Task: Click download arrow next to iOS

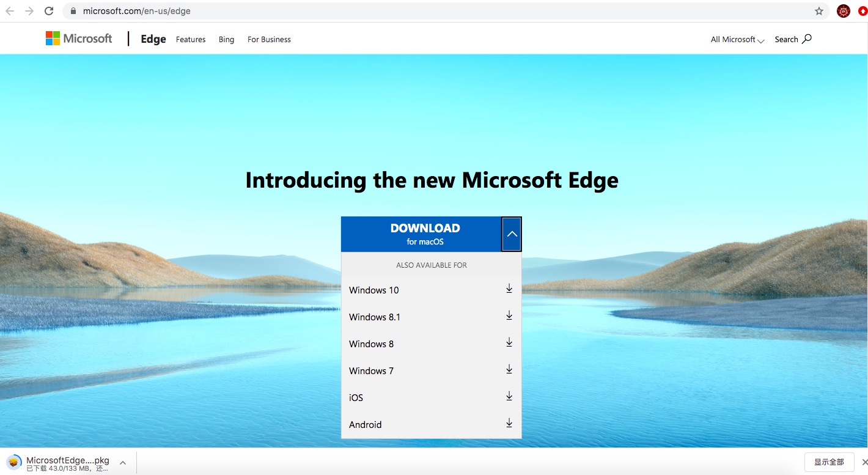Action: point(509,397)
